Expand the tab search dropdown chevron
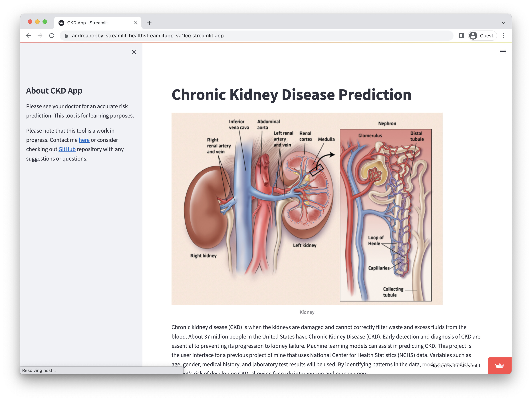Image resolution: width=532 pixels, height=401 pixels. coord(503,23)
